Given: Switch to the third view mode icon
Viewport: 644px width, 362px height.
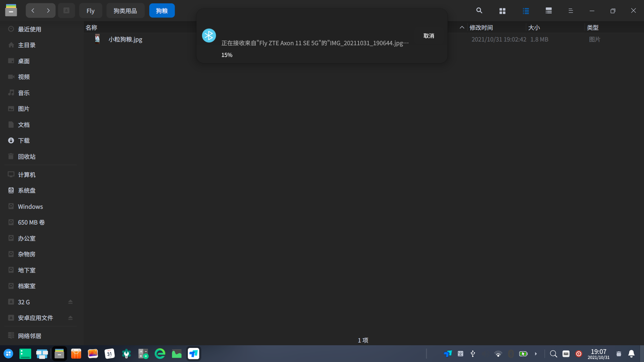Looking at the screenshot, I should 549,11.
